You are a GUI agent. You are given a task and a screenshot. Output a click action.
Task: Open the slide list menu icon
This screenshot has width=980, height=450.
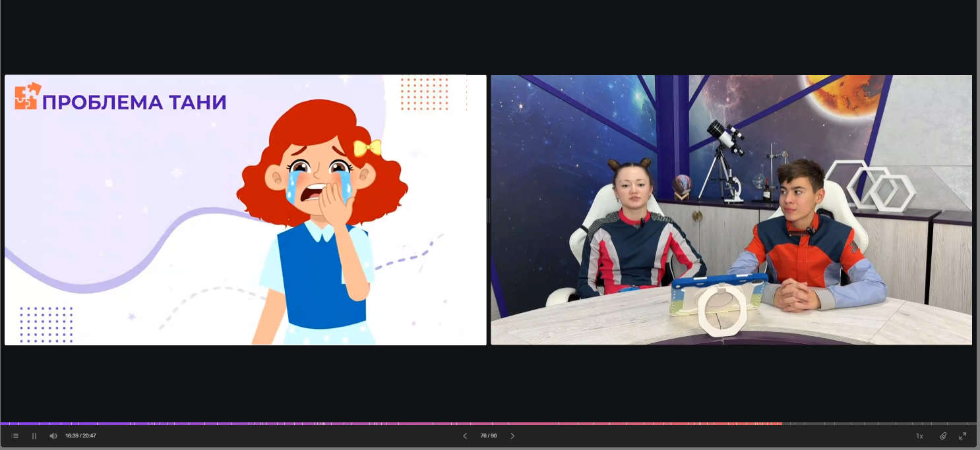pos(15,436)
